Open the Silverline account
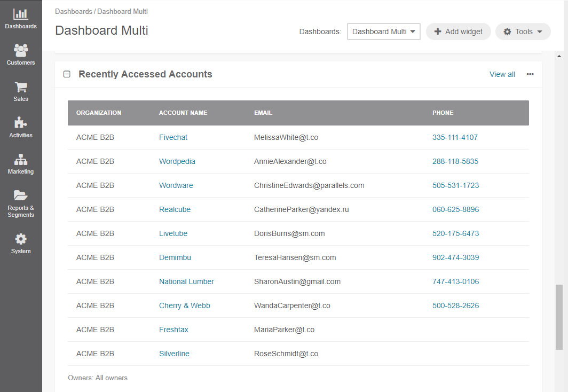568x392 pixels. [174, 354]
